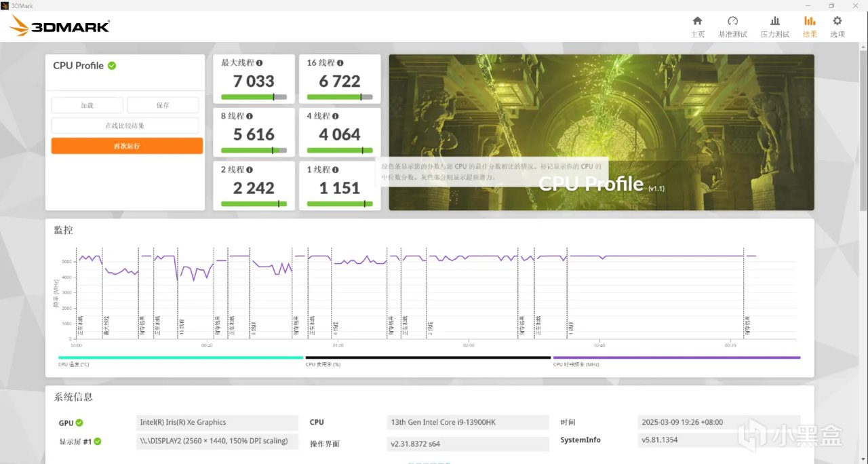Restore down the 3DMark window
The image size is (868, 464).
point(831,5)
